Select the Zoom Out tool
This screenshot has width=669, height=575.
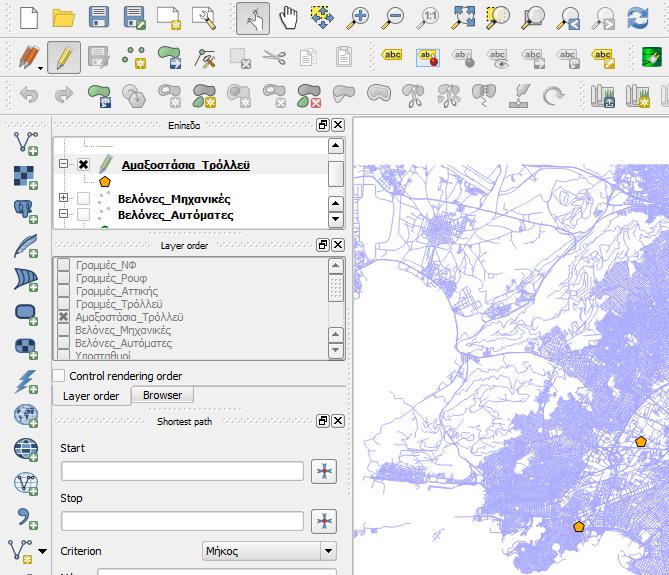coord(392,18)
